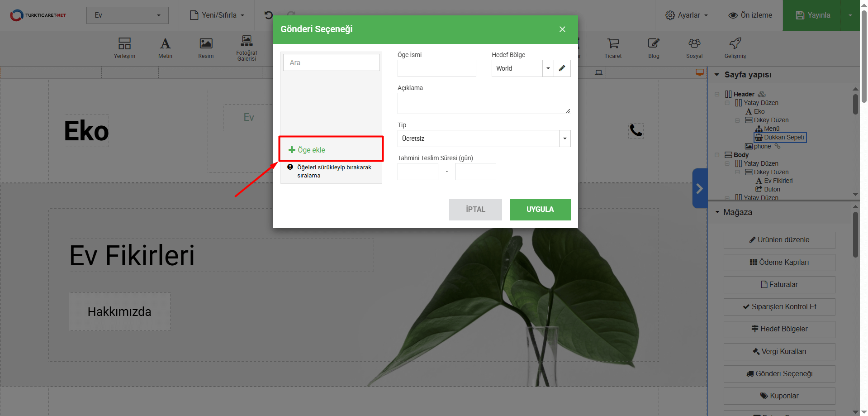This screenshot has height=416, width=868.
Task: Collapse the Mağaza panel section
Action: click(x=717, y=212)
